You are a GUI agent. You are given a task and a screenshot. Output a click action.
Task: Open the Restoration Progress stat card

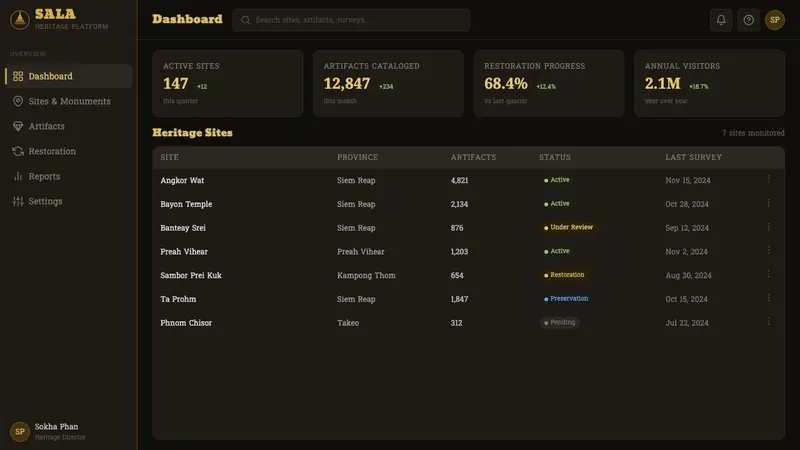(x=549, y=83)
